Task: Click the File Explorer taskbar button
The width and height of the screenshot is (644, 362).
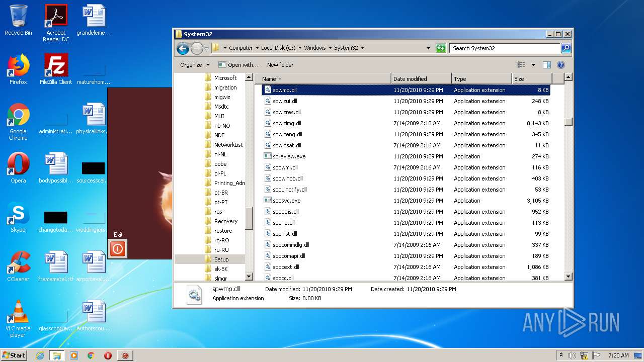Action: 56,355
